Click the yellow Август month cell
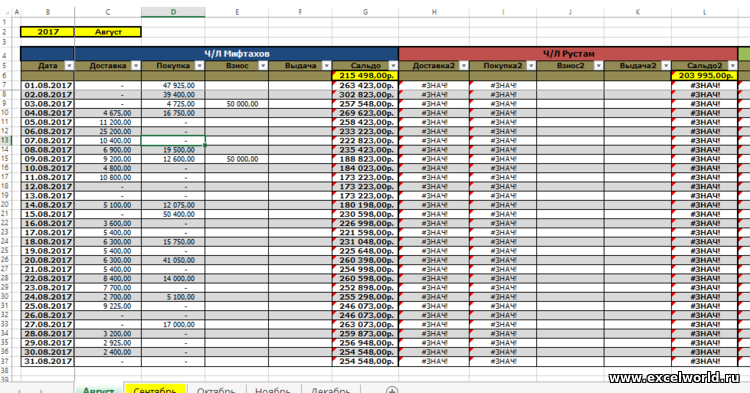750x393 pixels. pos(108,32)
